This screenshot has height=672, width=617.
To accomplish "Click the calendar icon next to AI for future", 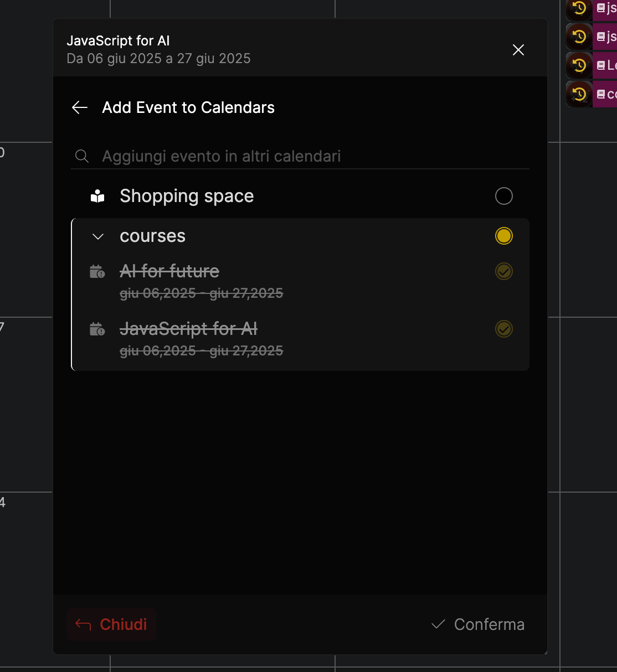I will [97, 272].
